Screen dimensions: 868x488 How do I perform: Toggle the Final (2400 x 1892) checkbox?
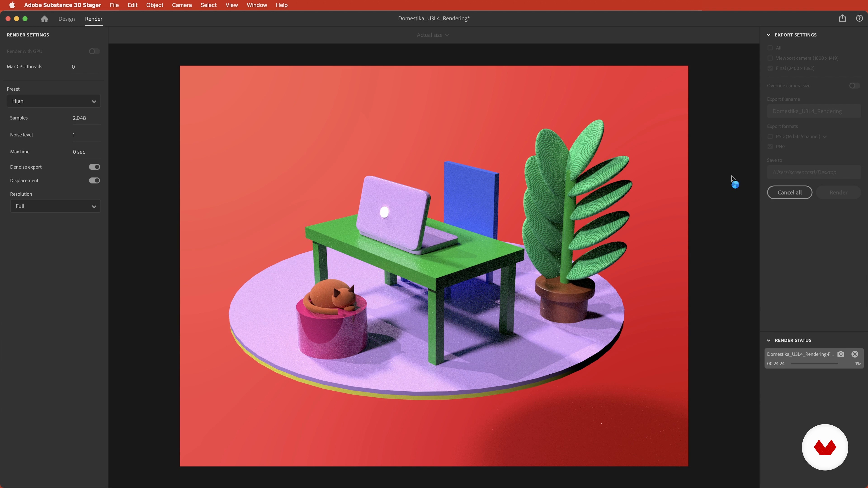click(x=770, y=68)
